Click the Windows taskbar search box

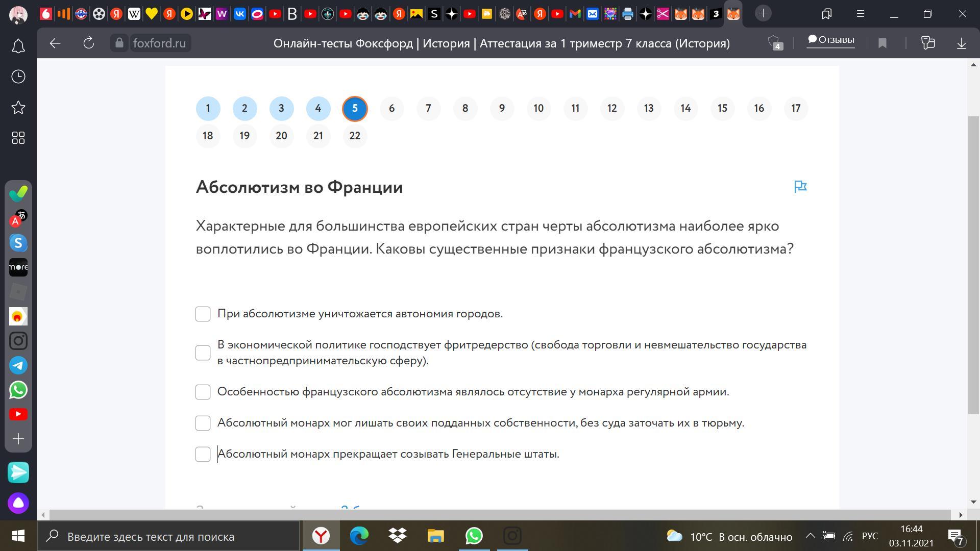click(168, 536)
